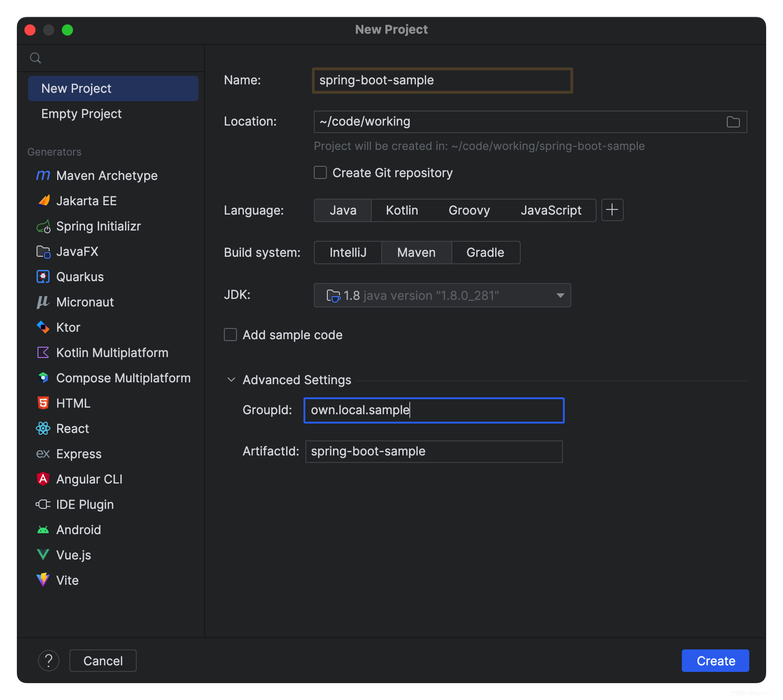Open help with the question mark button
The image size is (783, 700).
[x=49, y=661]
